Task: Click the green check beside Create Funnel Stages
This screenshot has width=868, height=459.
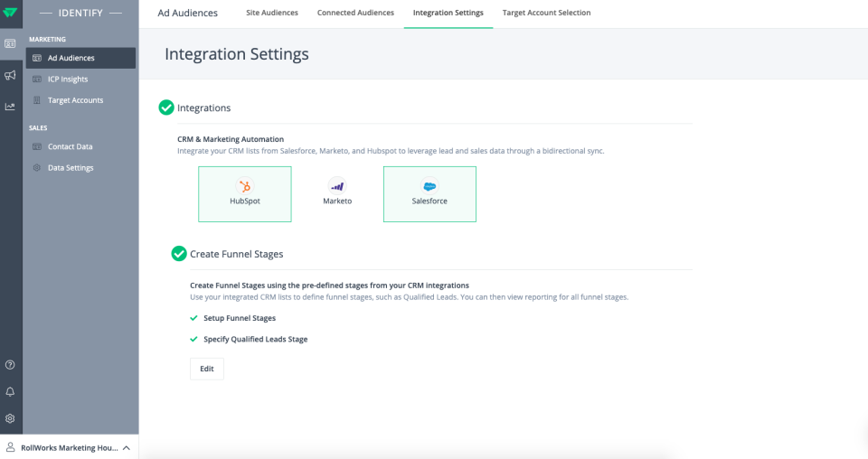Action: point(179,254)
